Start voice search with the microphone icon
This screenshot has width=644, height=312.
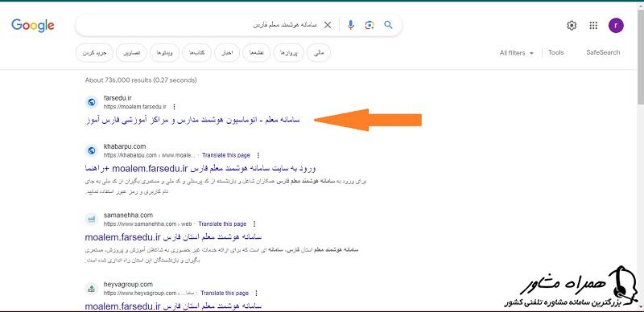(350, 26)
